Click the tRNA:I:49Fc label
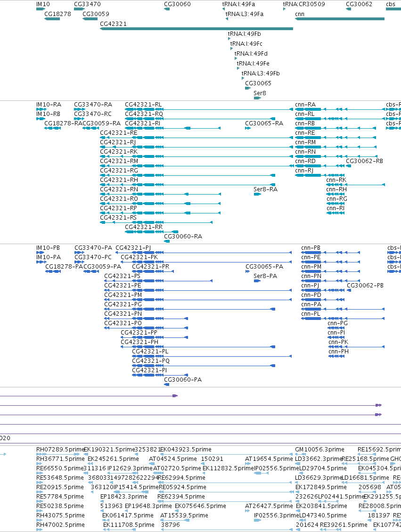The width and height of the screenshot is (401, 532). click(x=246, y=43)
